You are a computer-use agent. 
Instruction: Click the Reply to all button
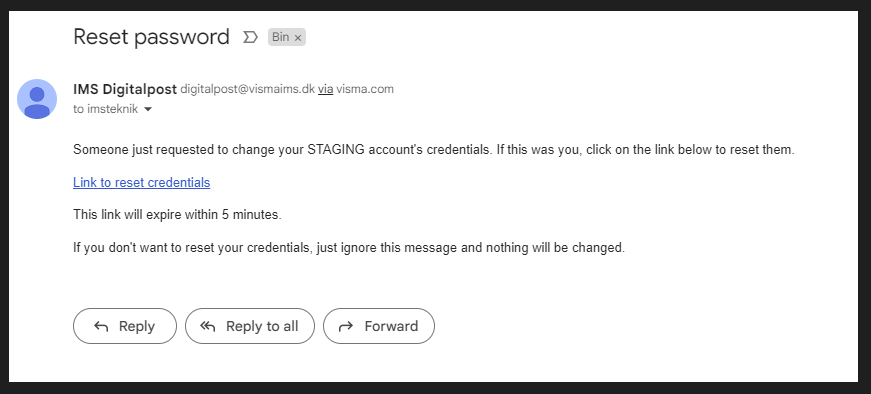(x=250, y=326)
